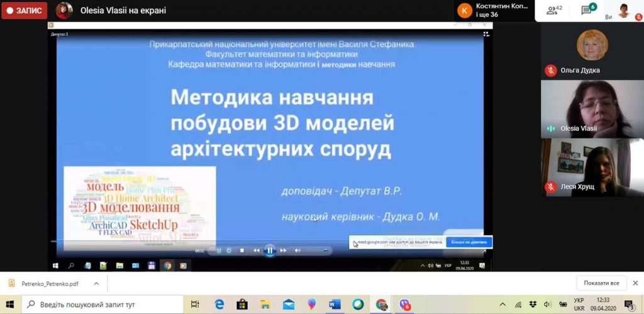The image size is (644, 314).
Task: Show hidden system tray icons
Action: pyautogui.click(x=502, y=305)
